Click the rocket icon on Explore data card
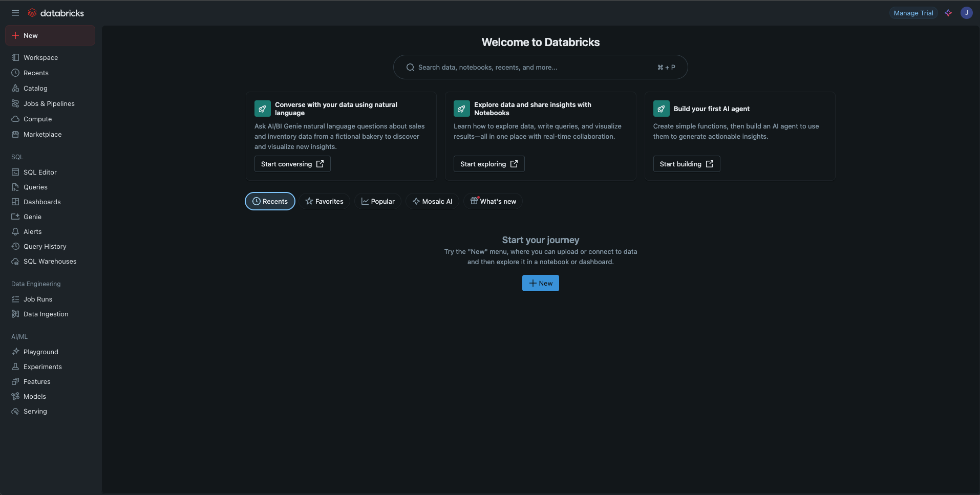This screenshot has width=980, height=495. click(462, 109)
